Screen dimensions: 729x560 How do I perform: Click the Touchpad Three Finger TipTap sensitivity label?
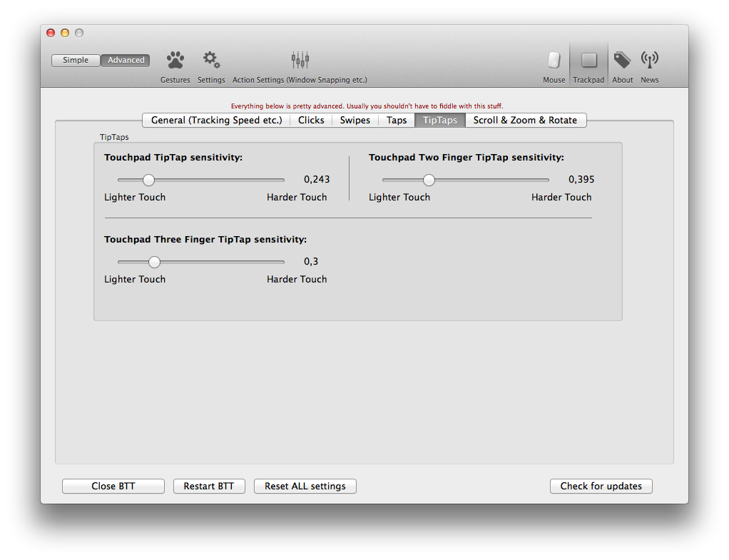tap(205, 239)
